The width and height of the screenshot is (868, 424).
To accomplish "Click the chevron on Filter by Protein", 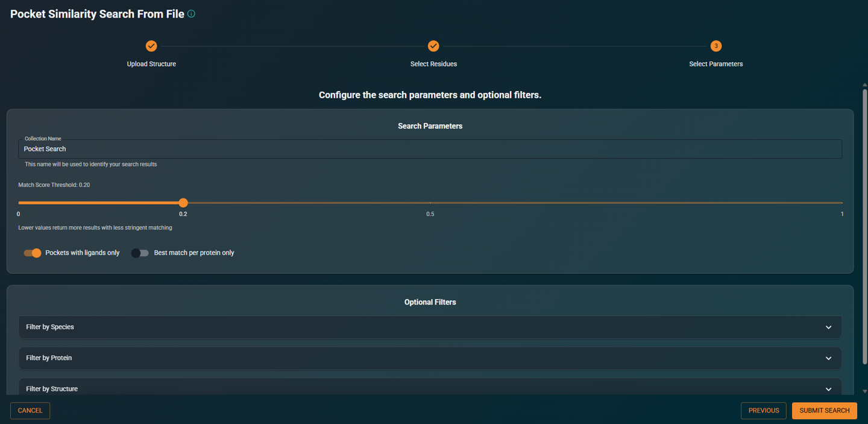I will click(x=828, y=358).
